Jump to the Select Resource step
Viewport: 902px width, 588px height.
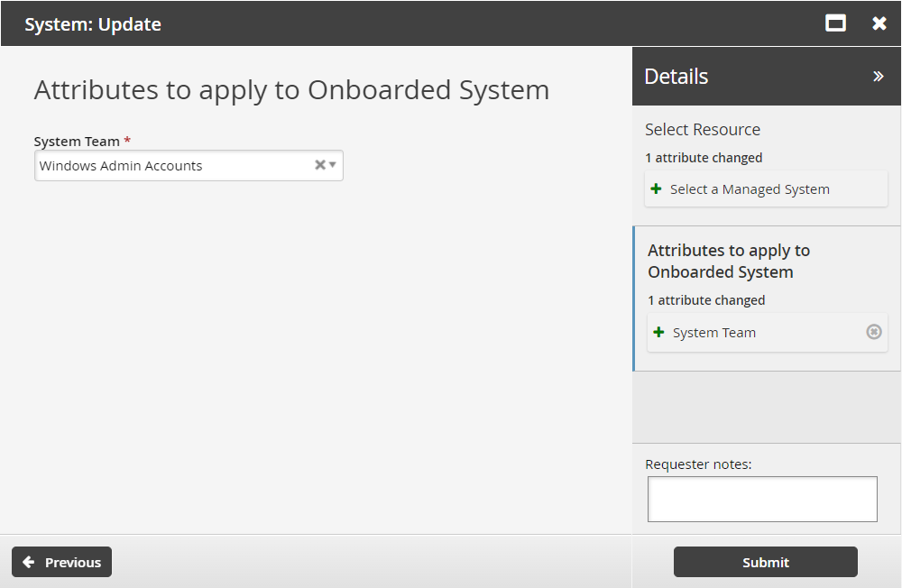click(703, 130)
